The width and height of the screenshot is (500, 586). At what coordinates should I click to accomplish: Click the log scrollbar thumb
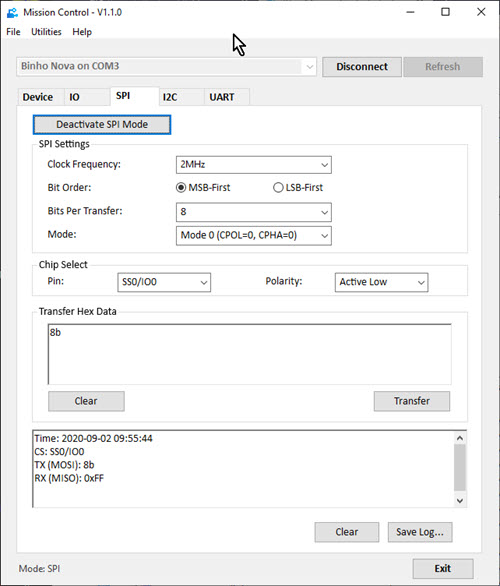(460, 468)
